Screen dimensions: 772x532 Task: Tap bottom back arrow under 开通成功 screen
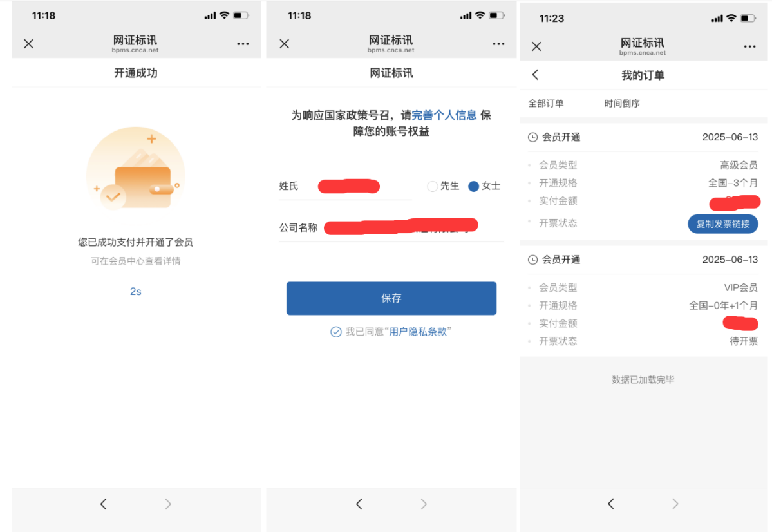coord(103,504)
